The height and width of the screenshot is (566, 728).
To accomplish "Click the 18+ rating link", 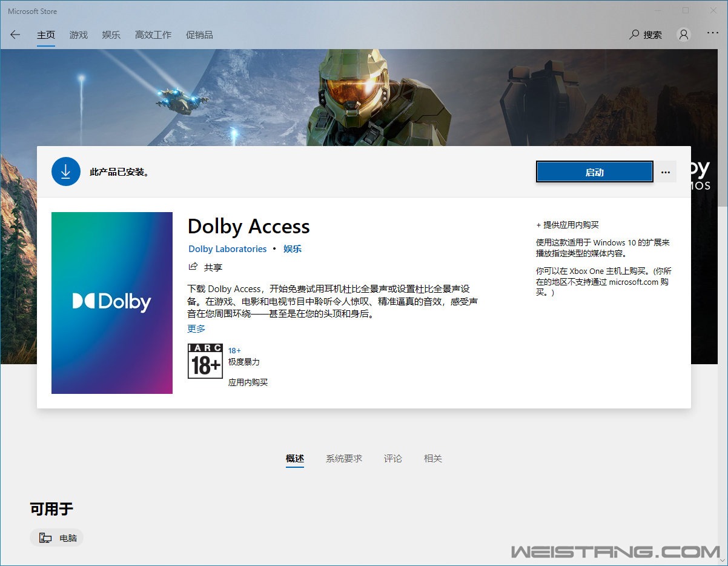I will point(234,350).
